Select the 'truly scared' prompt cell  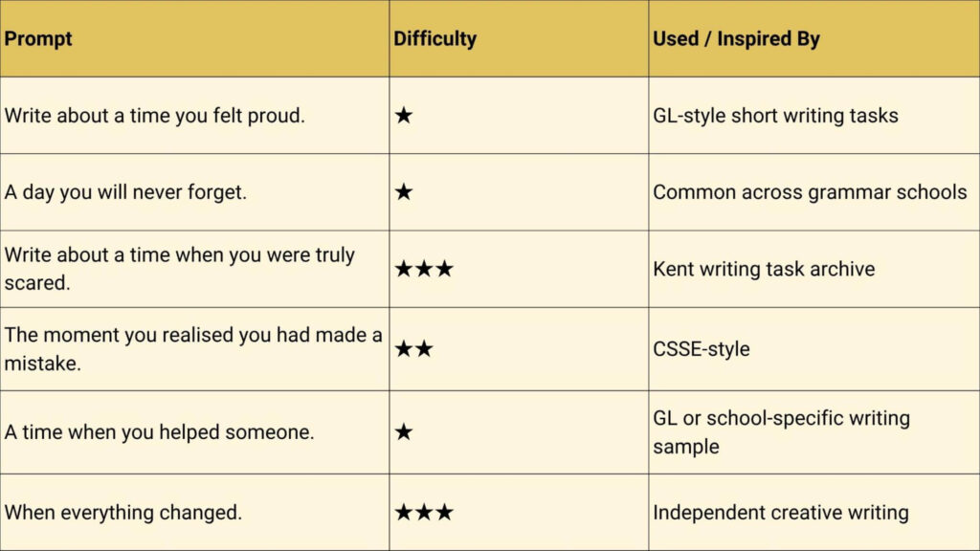coord(179,269)
